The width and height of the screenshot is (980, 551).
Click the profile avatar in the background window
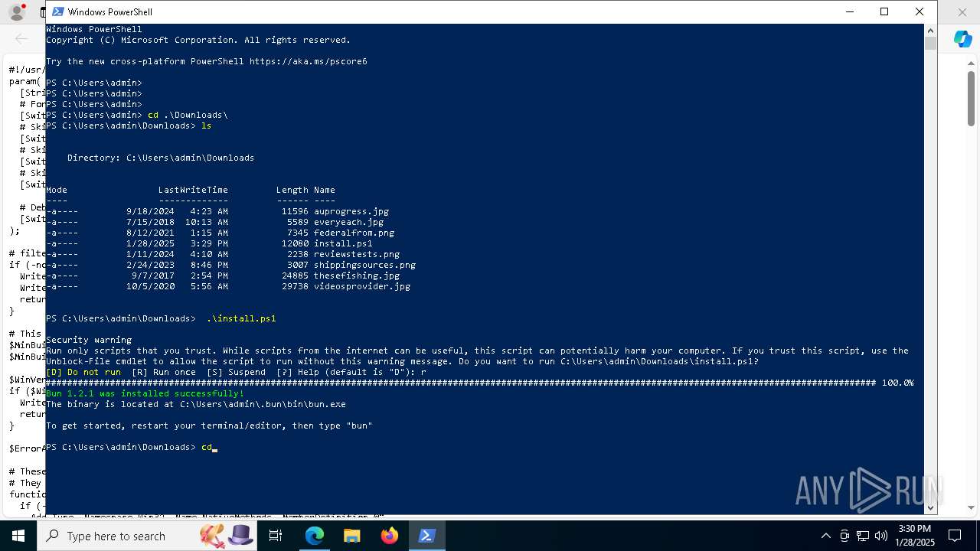pyautogui.click(x=15, y=12)
